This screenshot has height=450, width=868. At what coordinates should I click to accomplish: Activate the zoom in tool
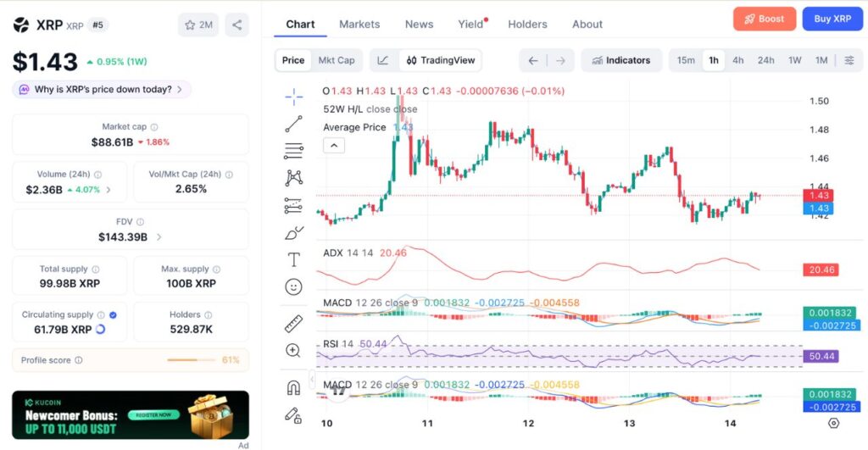(x=293, y=350)
